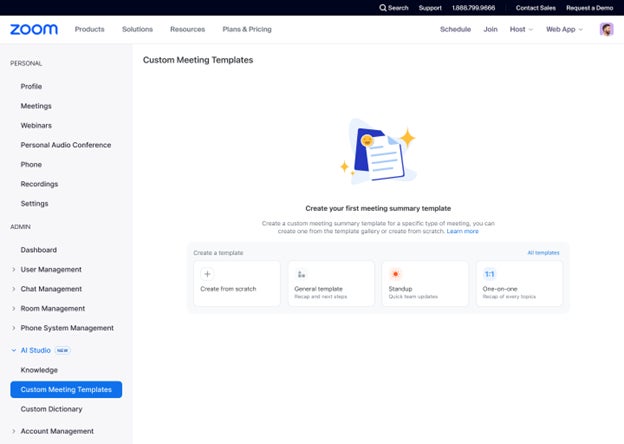Open Plans & Pricing
Image resolution: width=624 pixels, height=444 pixels.
tap(247, 29)
